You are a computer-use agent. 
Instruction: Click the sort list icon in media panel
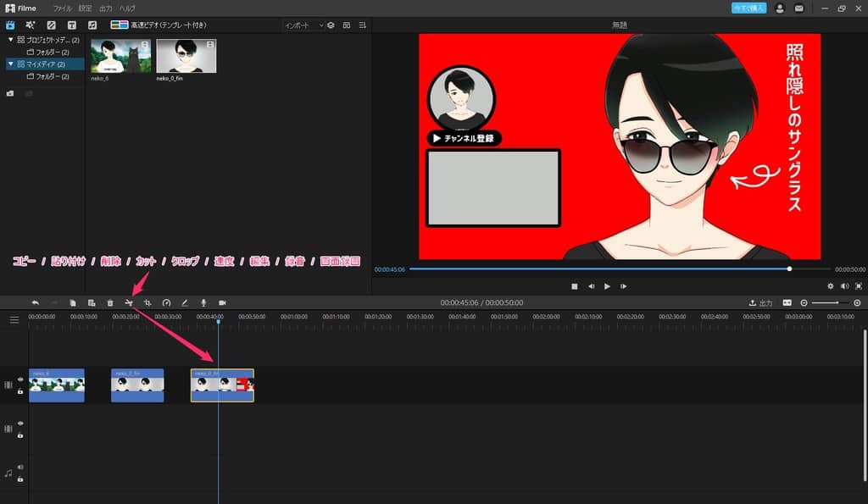(x=363, y=25)
